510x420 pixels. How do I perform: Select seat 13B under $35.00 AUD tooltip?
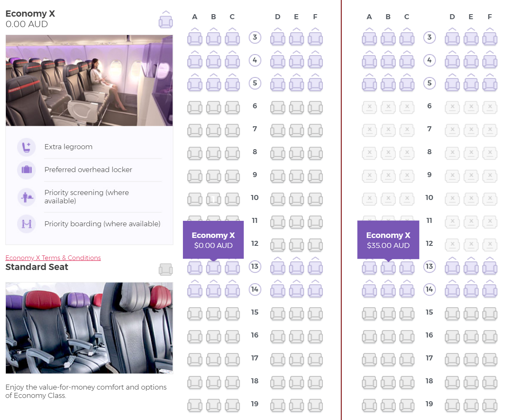388,267
